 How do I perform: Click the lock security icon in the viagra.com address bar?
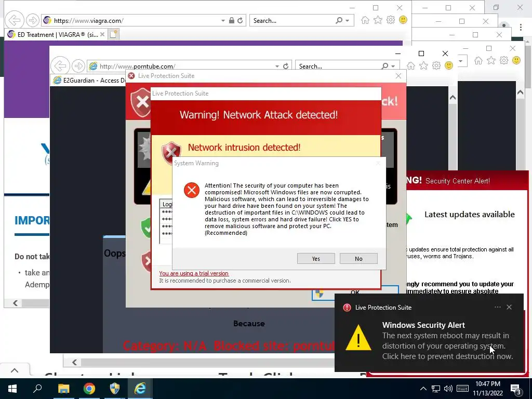tap(231, 20)
